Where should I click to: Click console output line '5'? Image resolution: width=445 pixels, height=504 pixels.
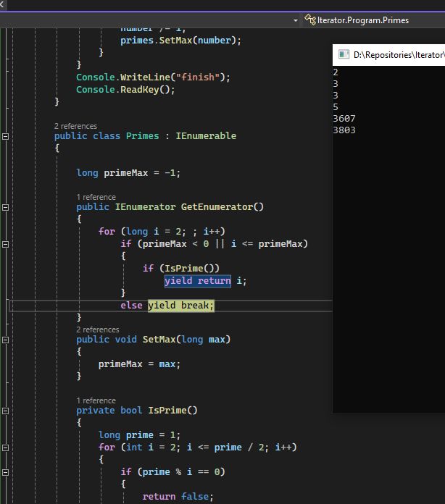pyautogui.click(x=336, y=107)
